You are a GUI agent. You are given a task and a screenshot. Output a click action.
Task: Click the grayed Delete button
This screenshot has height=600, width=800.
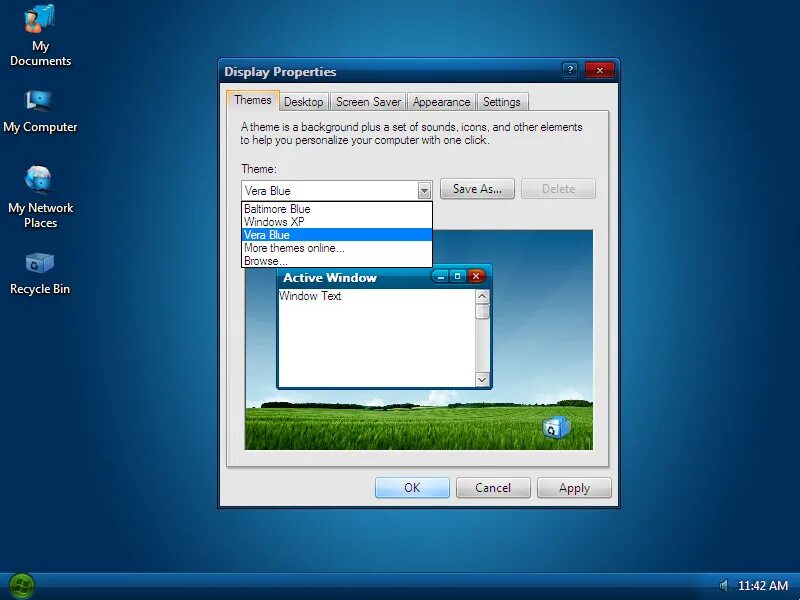coord(558,189)
